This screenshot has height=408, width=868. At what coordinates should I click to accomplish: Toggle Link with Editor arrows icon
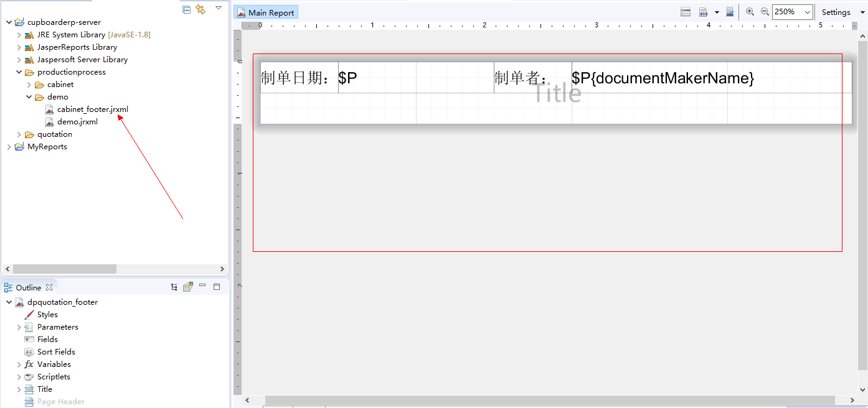200,9
